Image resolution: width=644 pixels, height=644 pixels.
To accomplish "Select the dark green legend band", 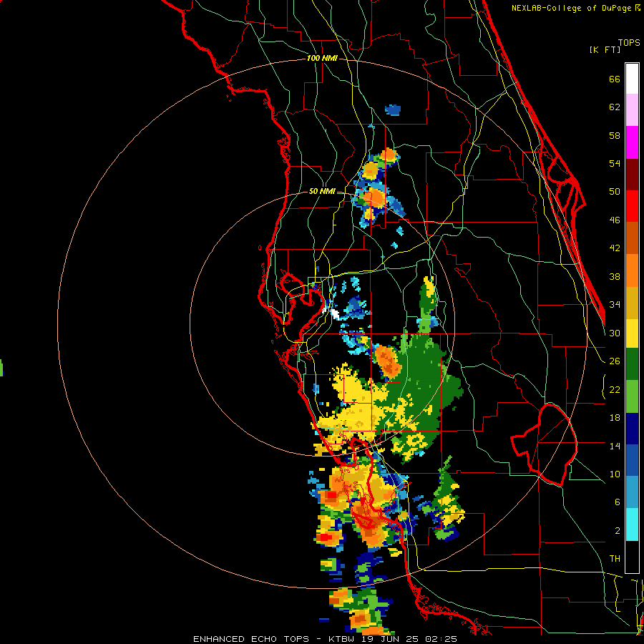I will coord(632,364).
